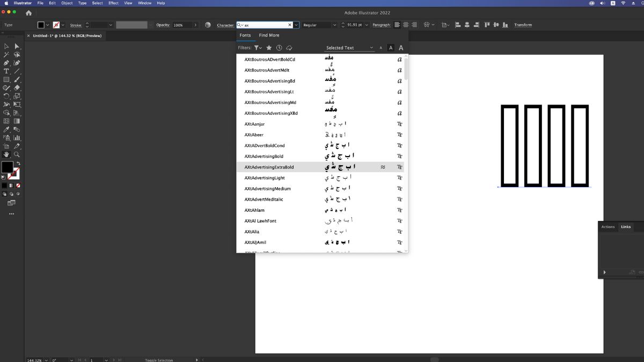Open the Change Screen Mode icon
Viewport: 644px width, 362px height.
[11, 203]
